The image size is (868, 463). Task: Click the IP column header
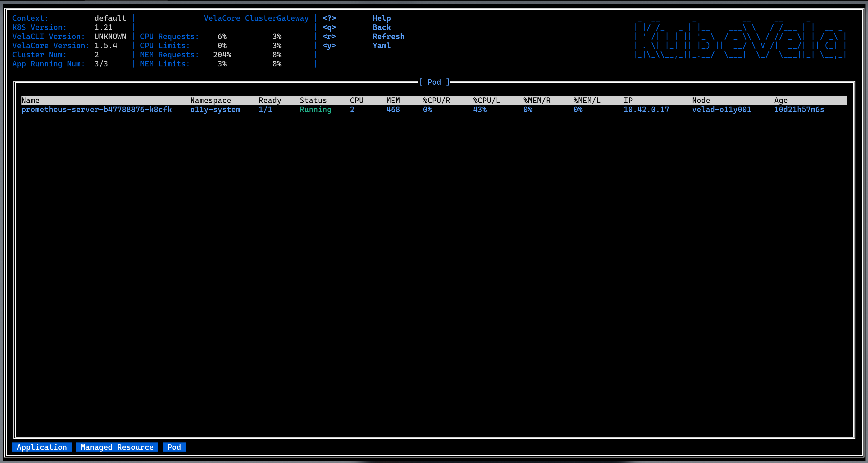click(x=628, y=100)
